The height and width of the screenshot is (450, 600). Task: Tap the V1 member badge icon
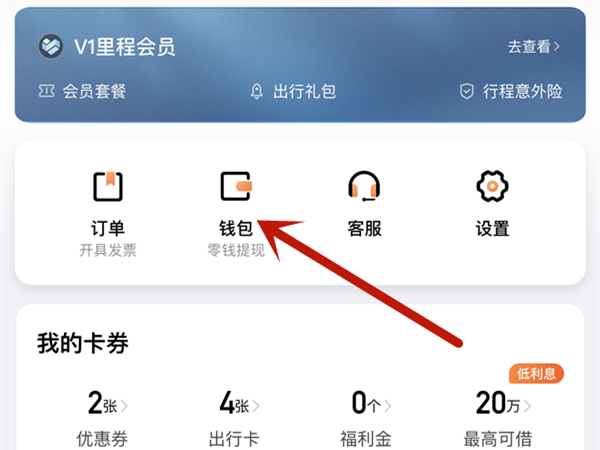(x=51, y=46)
